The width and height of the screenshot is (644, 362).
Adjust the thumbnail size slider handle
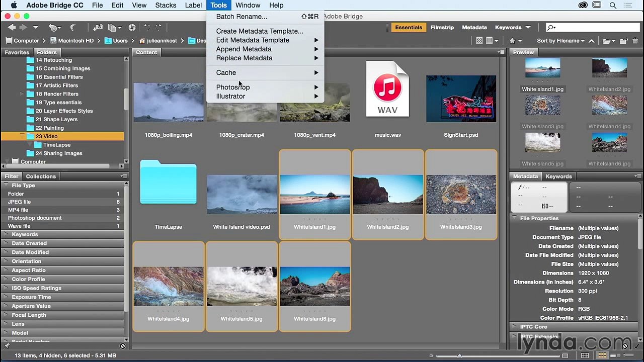pyautogui.click(x=459, y=355)
